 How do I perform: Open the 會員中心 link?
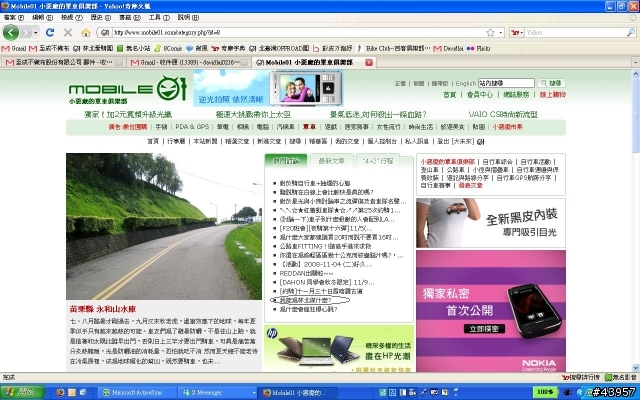[x=480, y=94]
